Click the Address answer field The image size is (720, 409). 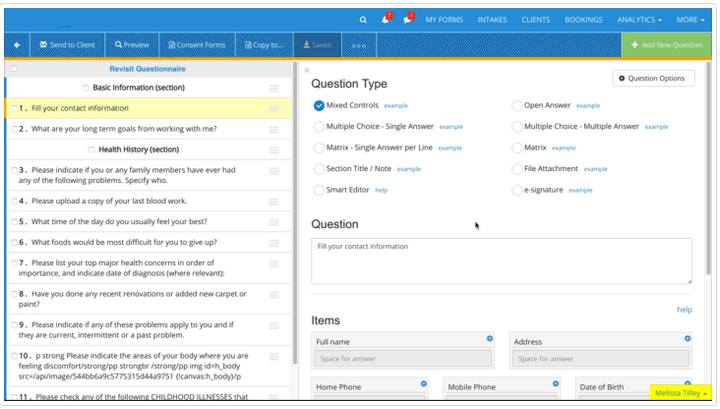[601, 359]
